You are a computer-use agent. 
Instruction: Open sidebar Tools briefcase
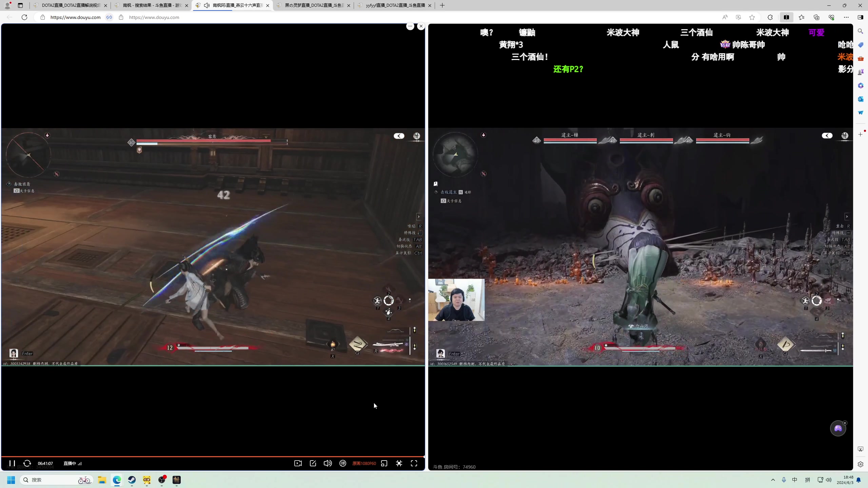click(x=861, y=58)
